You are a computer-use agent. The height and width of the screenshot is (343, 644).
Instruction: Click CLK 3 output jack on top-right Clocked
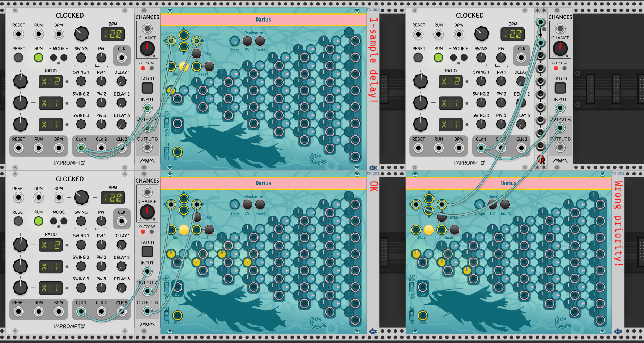pos(521,148)
